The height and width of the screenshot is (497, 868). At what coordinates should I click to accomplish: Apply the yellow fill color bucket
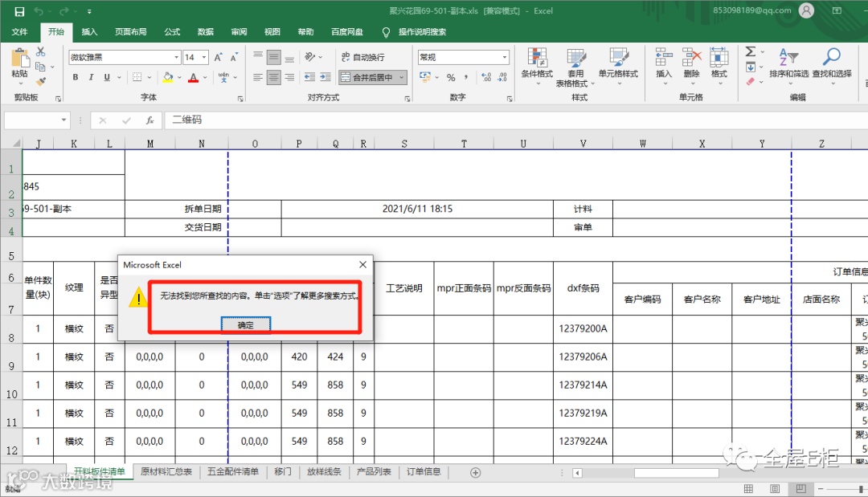click(x=168, y=77)
